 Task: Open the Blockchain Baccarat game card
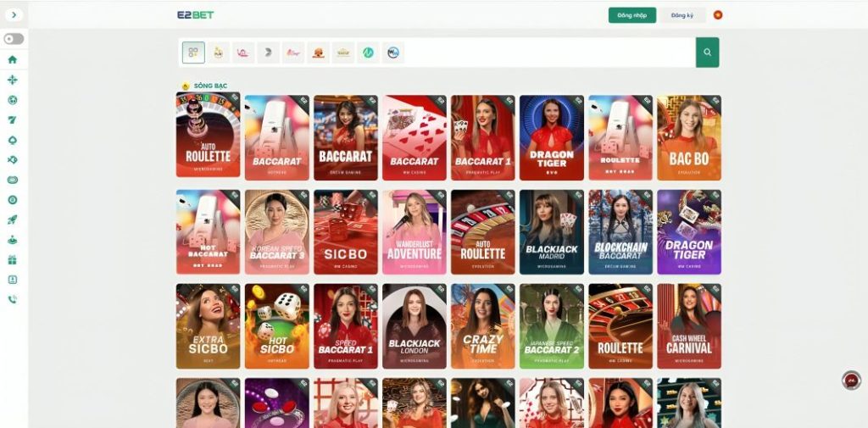620,232
